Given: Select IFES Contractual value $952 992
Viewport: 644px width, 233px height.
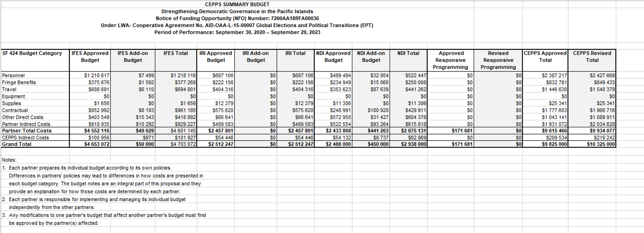Looking at the screenshot, I should click(99, 110).
